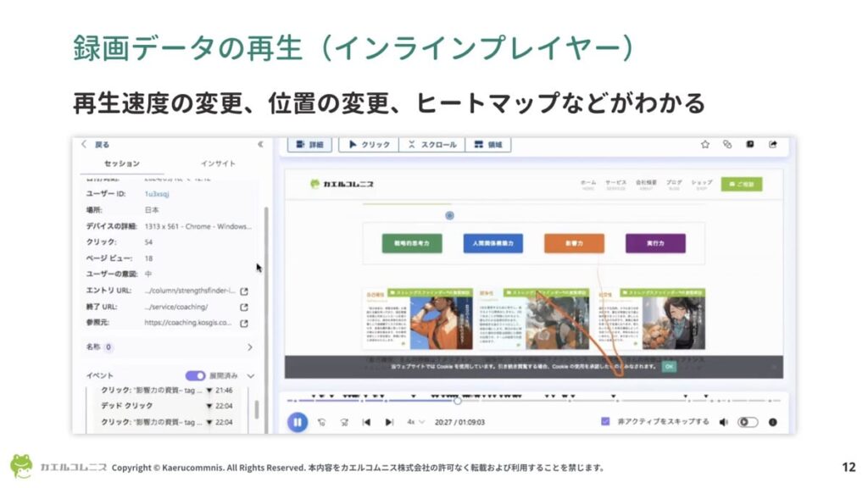The width and height of the screenshot is (868, 488).
Task: Mute the recording with speaker icon
Action: click(x=724, y=422)
